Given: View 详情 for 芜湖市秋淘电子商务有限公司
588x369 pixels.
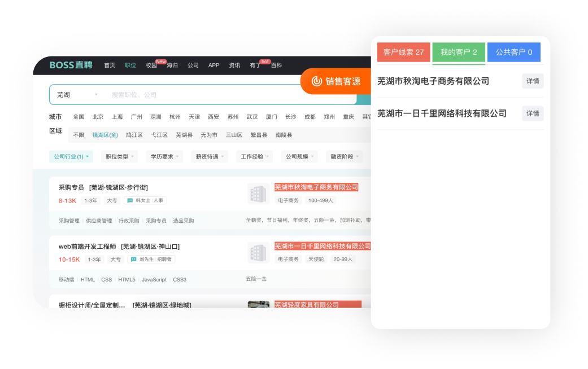Looking at the screenshot, I should 533,81.
